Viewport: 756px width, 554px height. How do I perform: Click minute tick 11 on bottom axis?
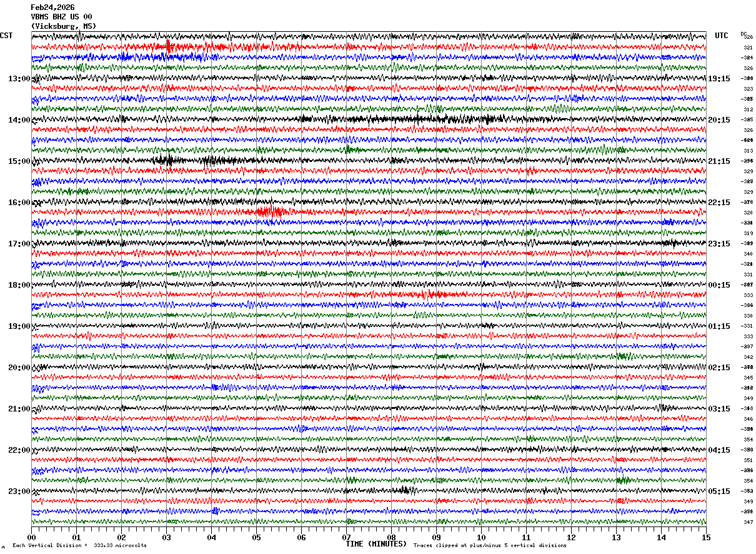[526, 537]
